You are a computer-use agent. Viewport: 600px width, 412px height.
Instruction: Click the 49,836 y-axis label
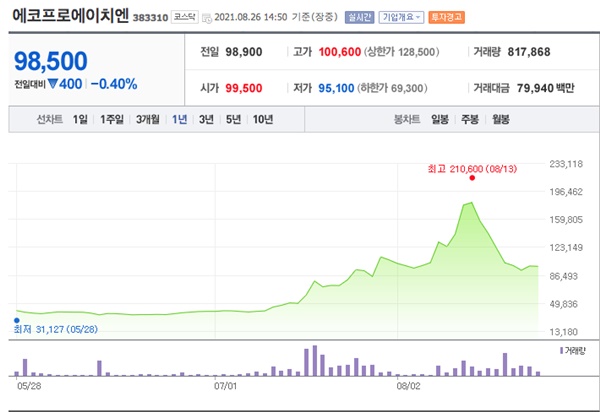pyautogui.click(x=564, y=304)
